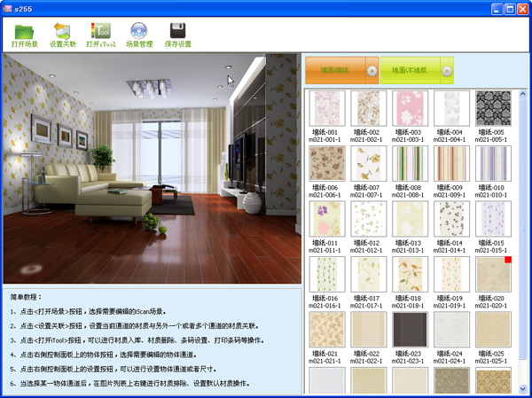
Task: Pick yellow flower thumbnail 墙纸-007
Action: [x=369, y=163]
